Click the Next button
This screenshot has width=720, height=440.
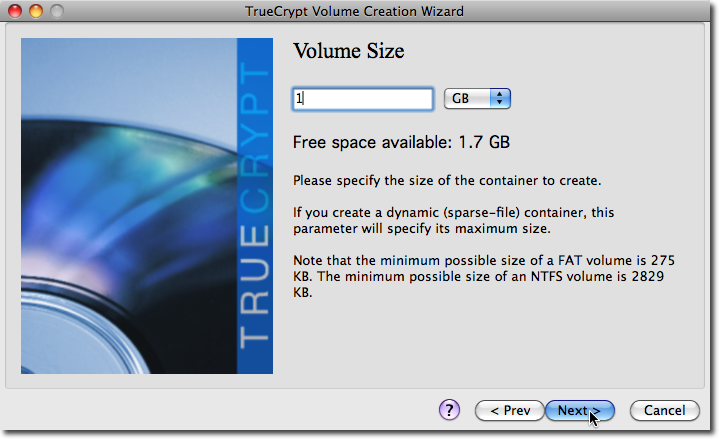[x=579, y=411]
